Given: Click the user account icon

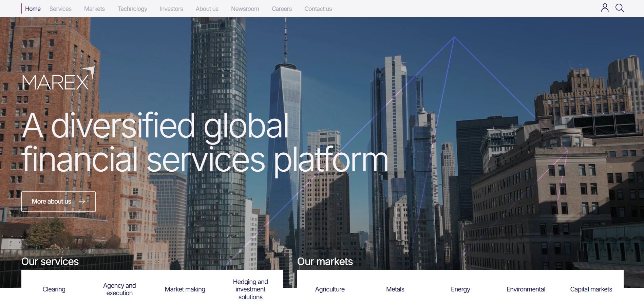Looking at the screenshot, I should pyautogui.click(x=605, y=8).
